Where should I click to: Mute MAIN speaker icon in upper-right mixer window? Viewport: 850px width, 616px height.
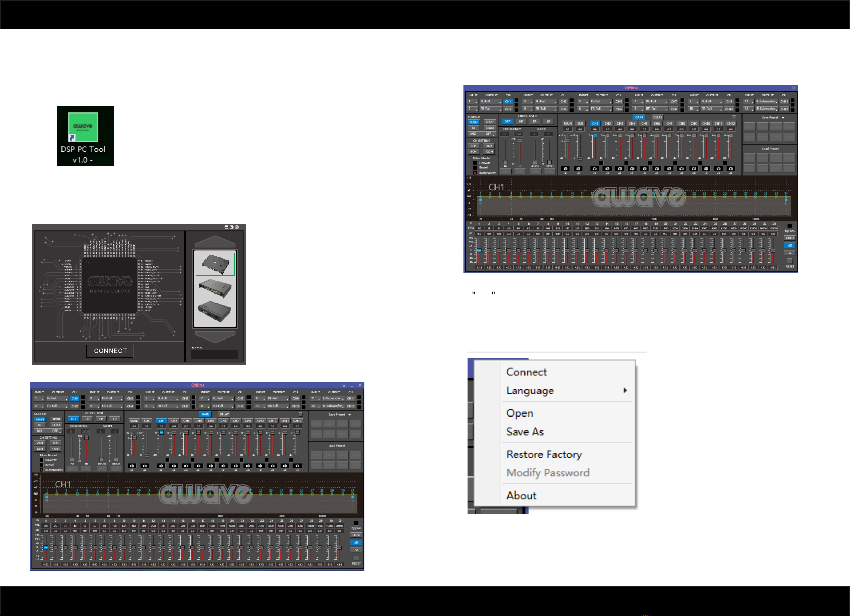[566, 168]
